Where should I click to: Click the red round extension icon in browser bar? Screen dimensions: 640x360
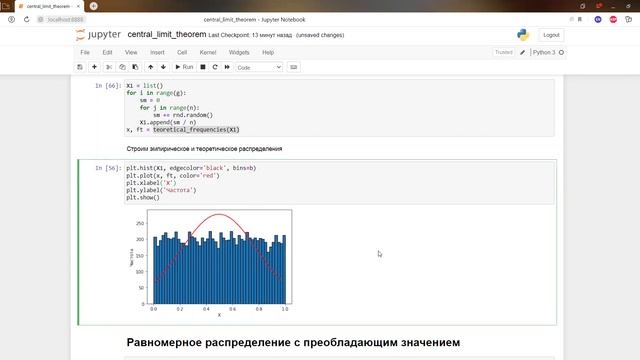click(x=613, y=19)
